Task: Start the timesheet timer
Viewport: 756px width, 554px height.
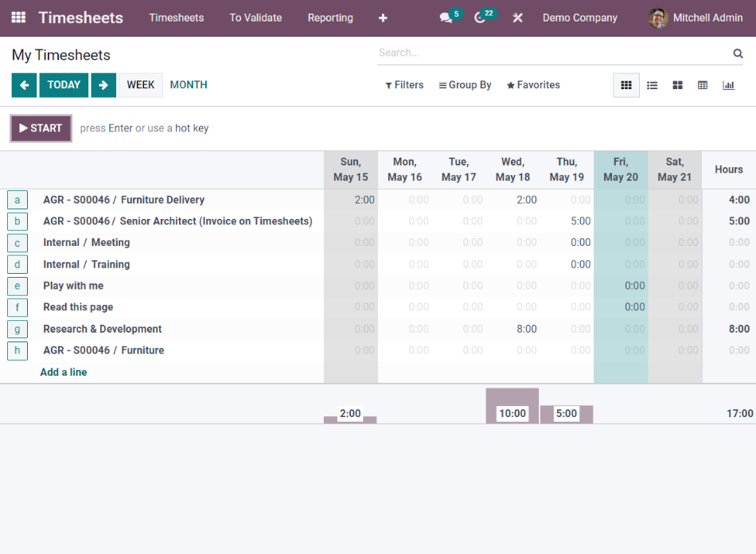Action: 40,127
